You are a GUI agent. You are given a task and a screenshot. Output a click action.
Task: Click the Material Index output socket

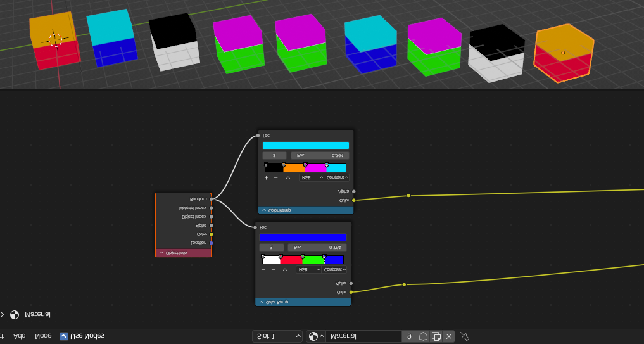click(x=211, y=208)
